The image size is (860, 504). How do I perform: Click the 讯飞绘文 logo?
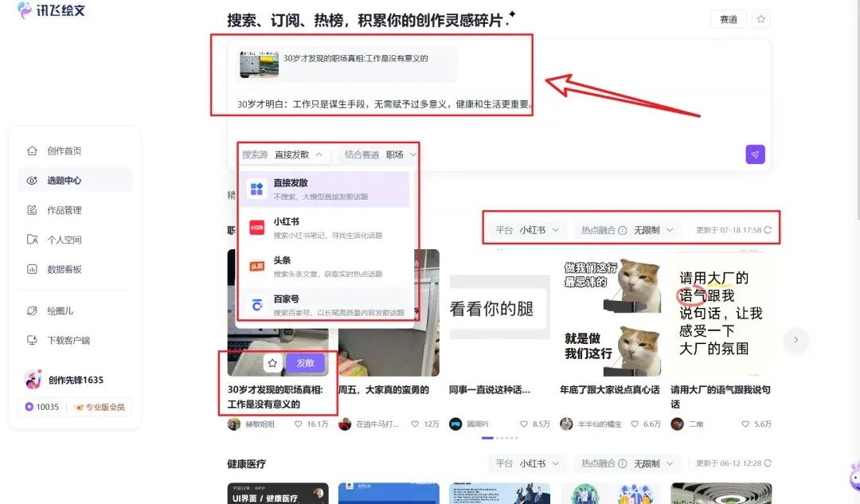click(x=52, y=10)
